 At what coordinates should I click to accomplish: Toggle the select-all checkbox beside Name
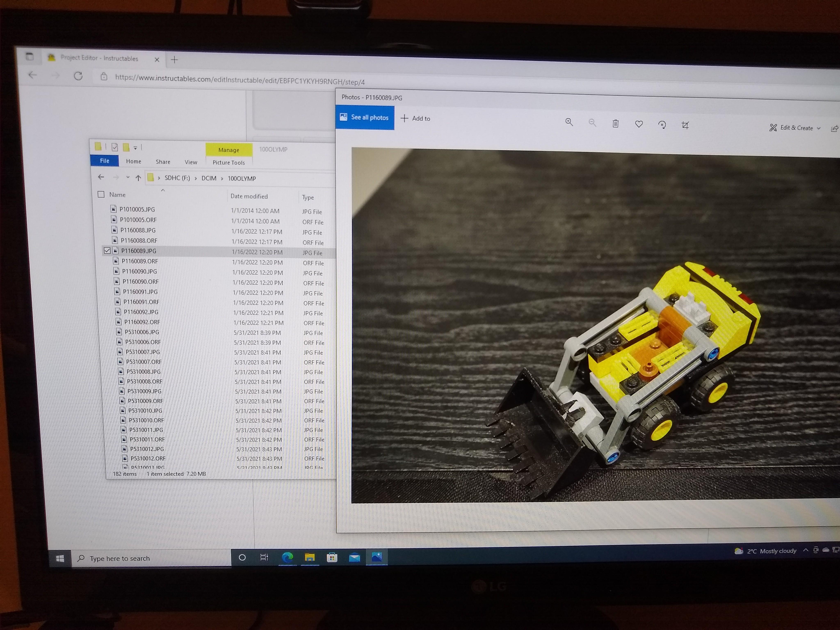[101, 194]
